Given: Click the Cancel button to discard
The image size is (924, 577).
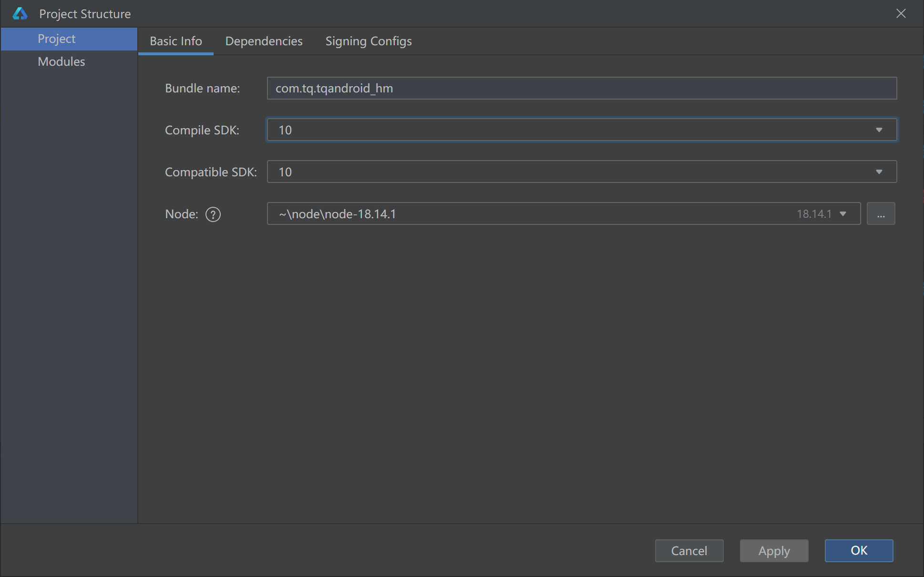Looking at the screenshot, I should click(x=689, y=550).
